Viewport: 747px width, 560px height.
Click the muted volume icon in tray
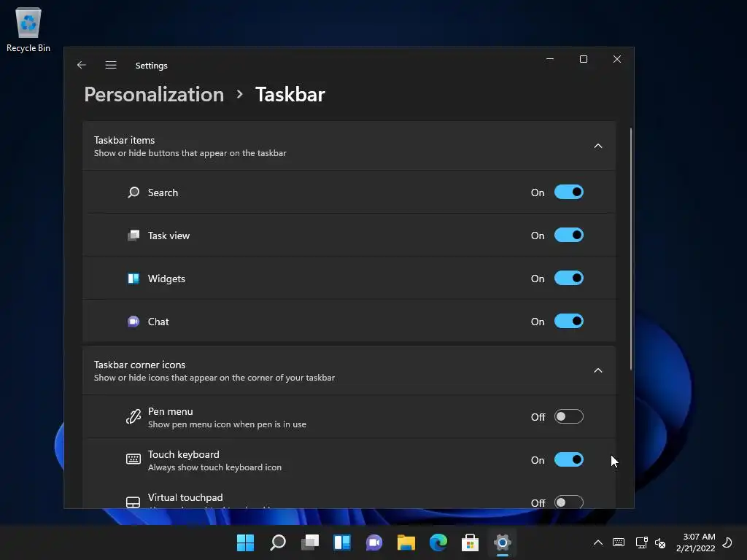pyautogui.click(x=659, y=542)
